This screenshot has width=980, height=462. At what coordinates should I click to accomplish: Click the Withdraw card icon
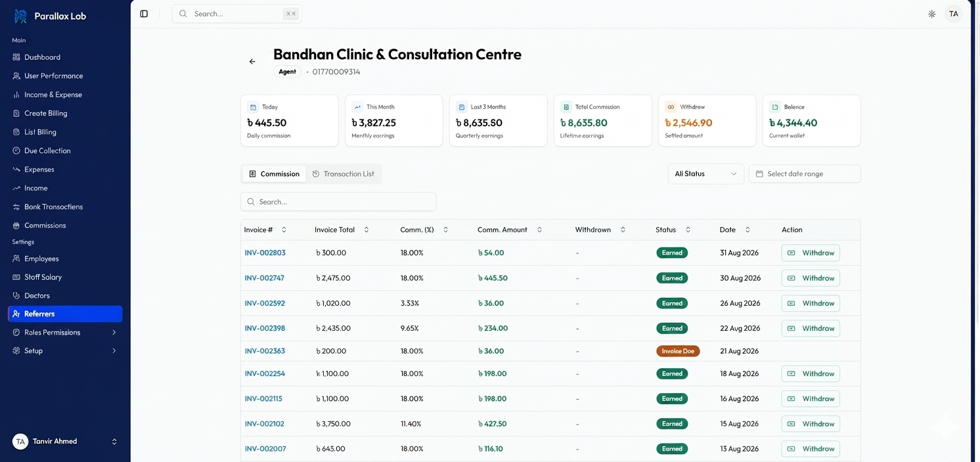click(671, 107)
